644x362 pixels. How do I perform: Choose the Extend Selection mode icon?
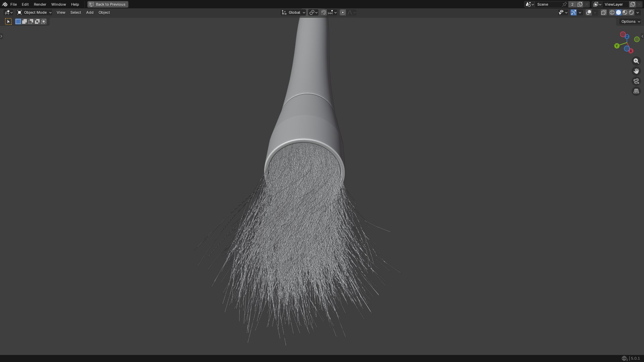[x=24, y=21]
